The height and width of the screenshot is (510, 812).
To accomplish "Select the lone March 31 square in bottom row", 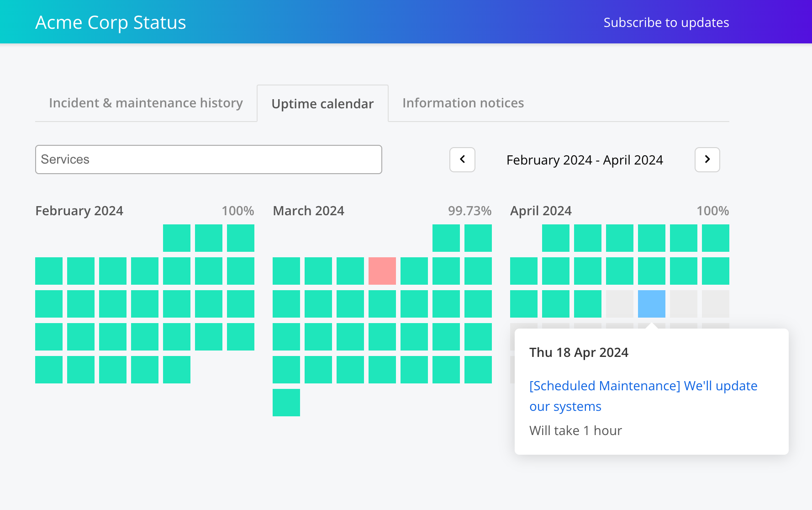I will 286,403.
